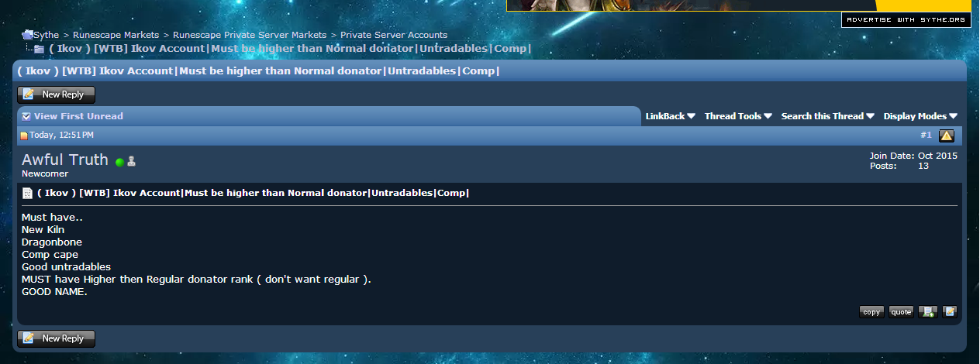Click the Sythe folder icon in breadcrumb

[27, 35]
